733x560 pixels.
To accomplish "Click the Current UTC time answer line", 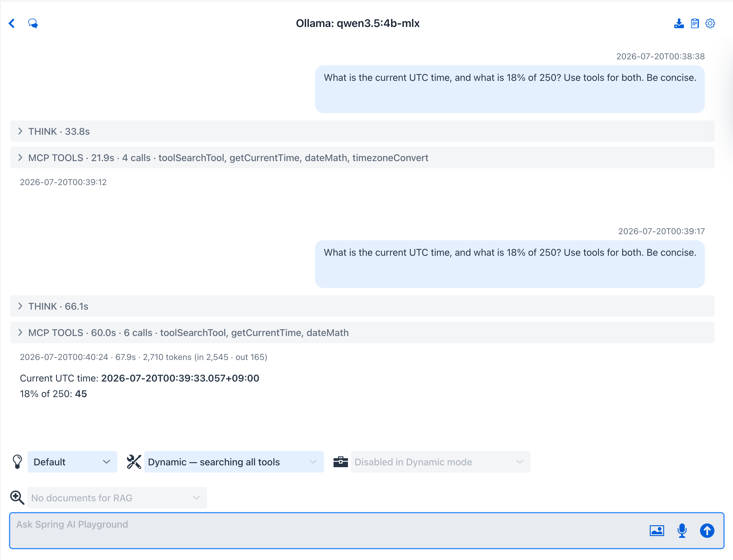I will 139,378.
